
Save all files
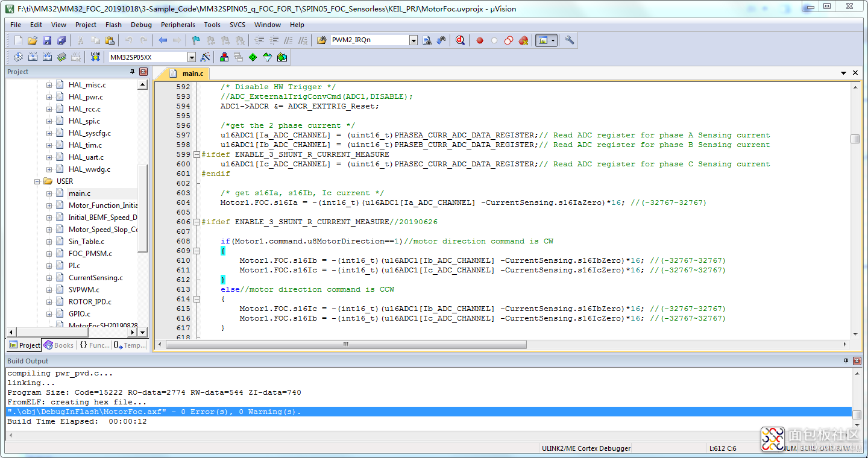click(61, 40)
